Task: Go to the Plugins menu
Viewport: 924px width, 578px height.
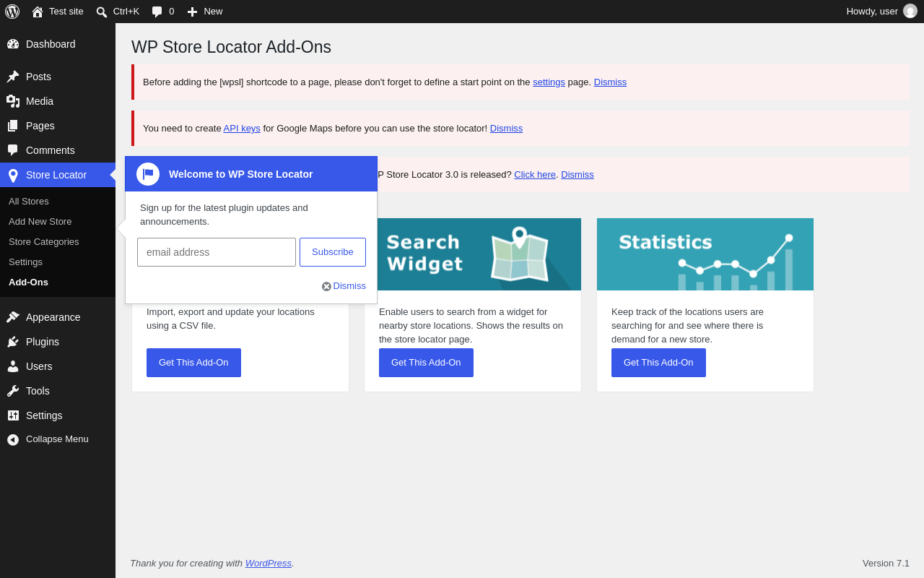Action: (x=58, y=342)
